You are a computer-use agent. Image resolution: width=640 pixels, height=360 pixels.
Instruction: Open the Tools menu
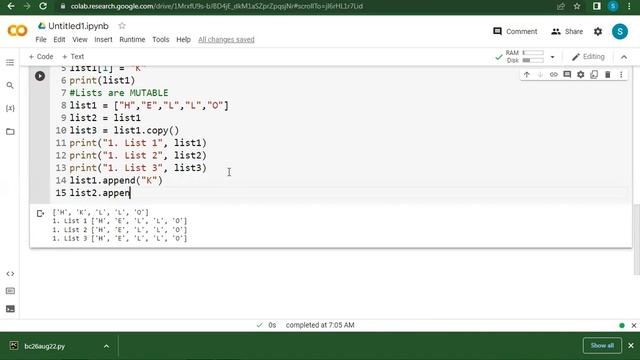(x=160, y=40)
